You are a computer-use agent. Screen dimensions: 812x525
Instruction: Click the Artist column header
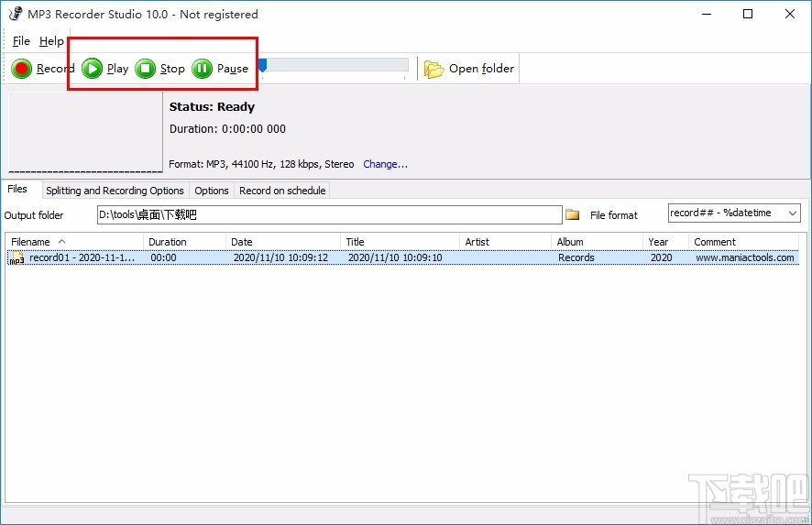[505, 242]
